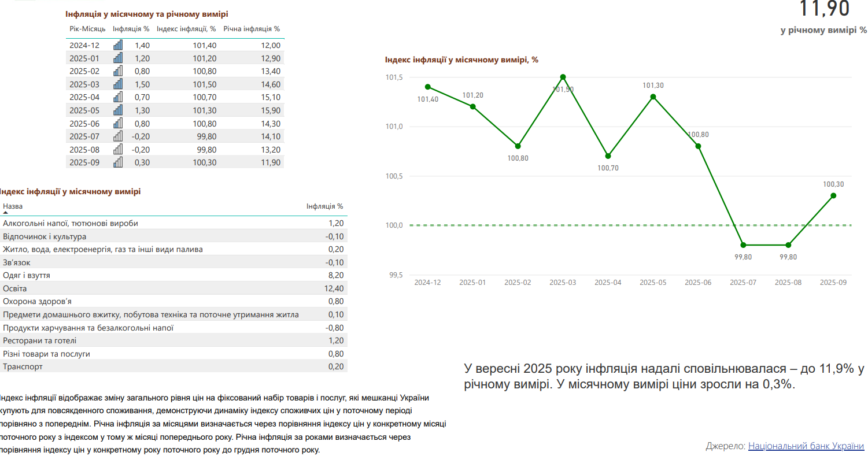Click the bar icon in the 2025-09 row
Image resolution: width=868 pixels, height=456 pixels.
[118, 162]
